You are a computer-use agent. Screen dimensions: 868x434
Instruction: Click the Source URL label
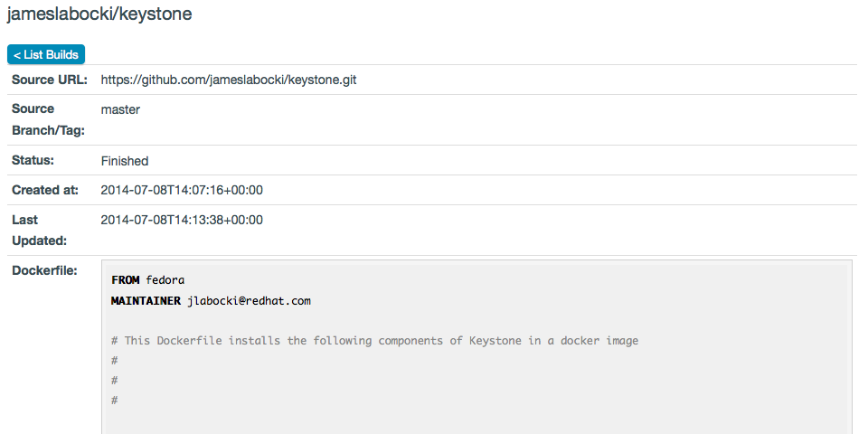click(x=50, y=80)
